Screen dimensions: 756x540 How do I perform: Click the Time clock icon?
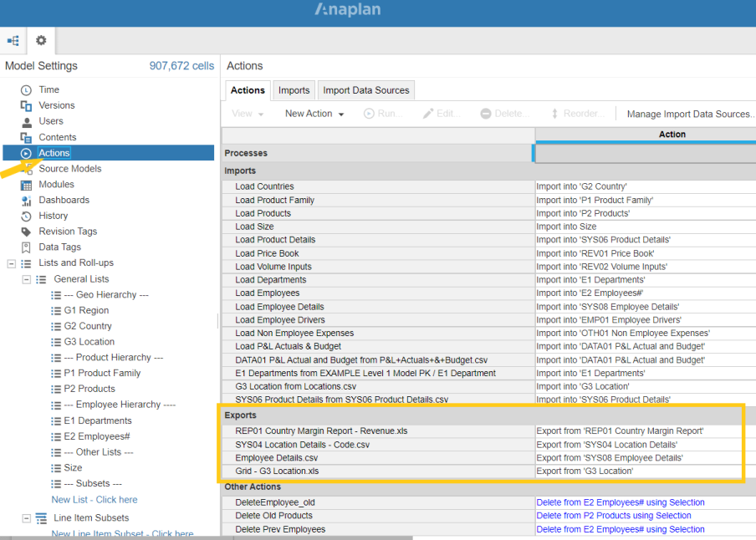point(26,90)
